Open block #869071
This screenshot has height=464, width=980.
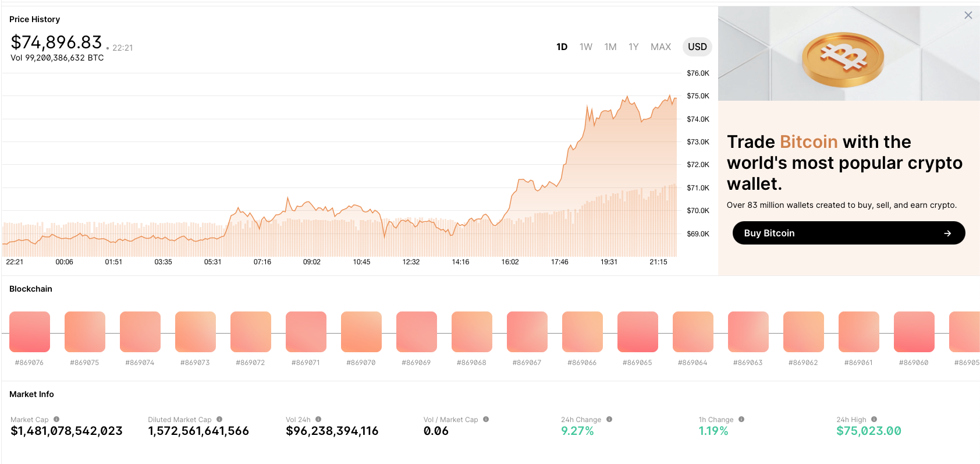(306, 332)
